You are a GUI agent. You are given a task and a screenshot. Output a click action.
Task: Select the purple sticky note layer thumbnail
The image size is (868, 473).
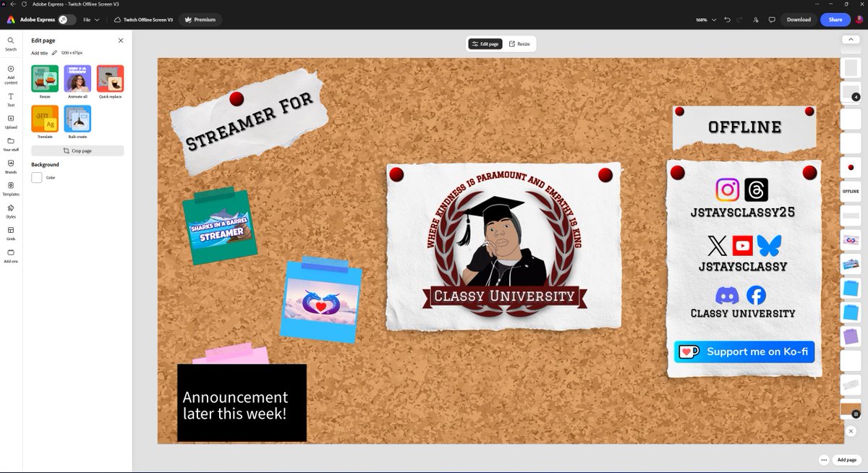(x=851, y=336)
